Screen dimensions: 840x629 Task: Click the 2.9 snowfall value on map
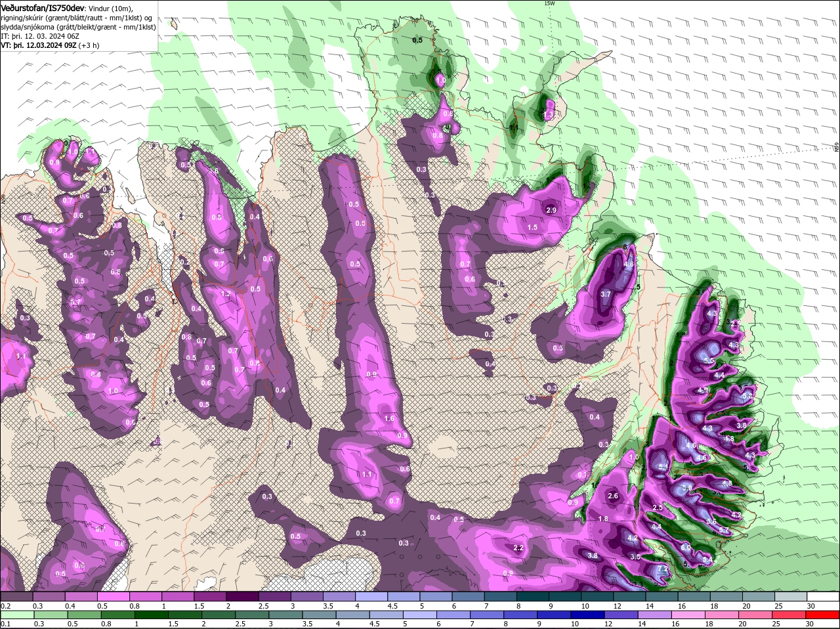(x=551, y=210)
